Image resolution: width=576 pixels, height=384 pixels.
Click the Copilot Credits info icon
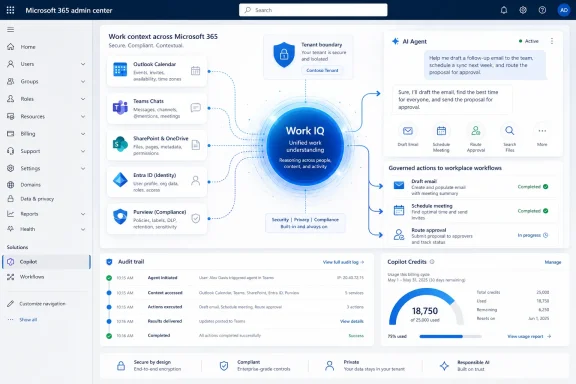click(432, 262)
